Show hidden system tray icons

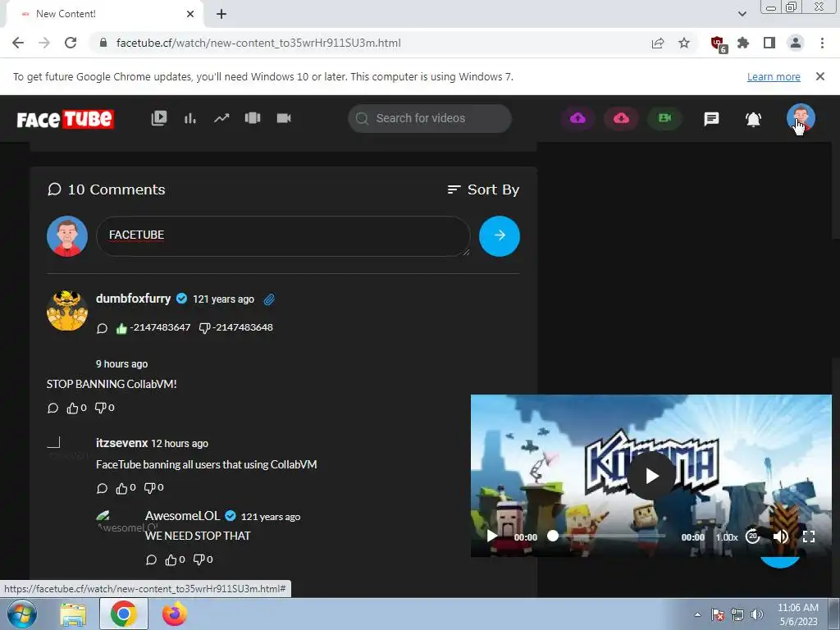pos(697,614)
